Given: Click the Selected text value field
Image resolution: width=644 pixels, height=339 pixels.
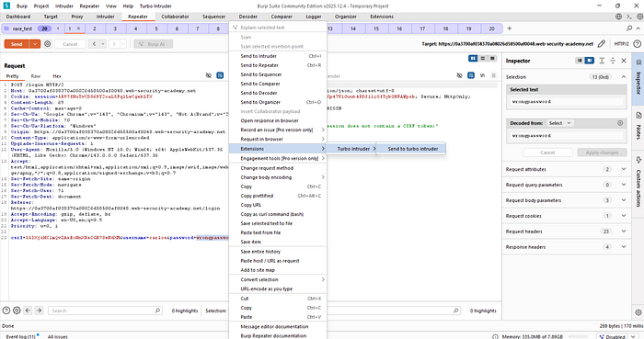Looking at the screenshot, I should click(x=567, y=102).
